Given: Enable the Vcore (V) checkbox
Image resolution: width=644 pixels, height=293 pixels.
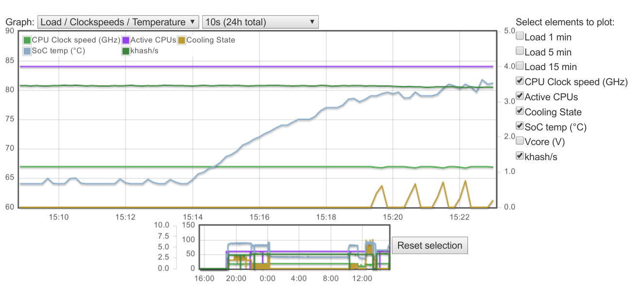Looking at the screenshot, I should (x=520, y=141).
